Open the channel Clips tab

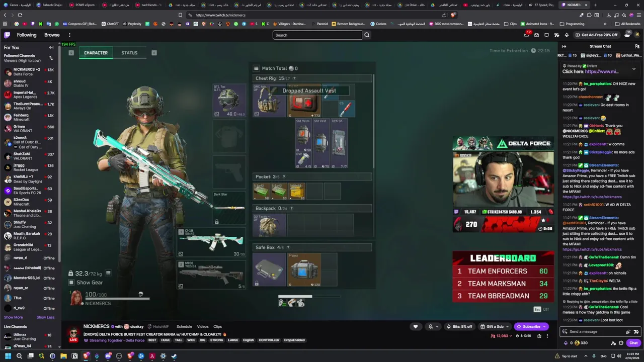pos(217,327)
